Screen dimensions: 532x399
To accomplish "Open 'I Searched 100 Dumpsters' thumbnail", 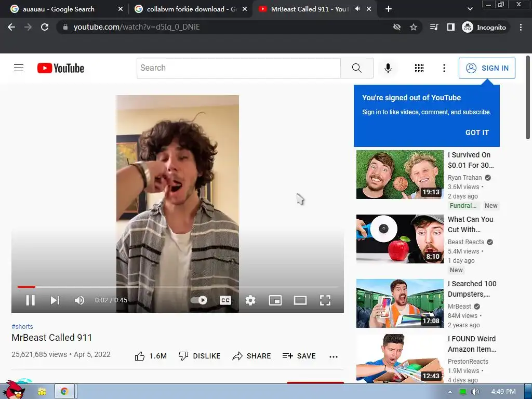I will [400, 303].
